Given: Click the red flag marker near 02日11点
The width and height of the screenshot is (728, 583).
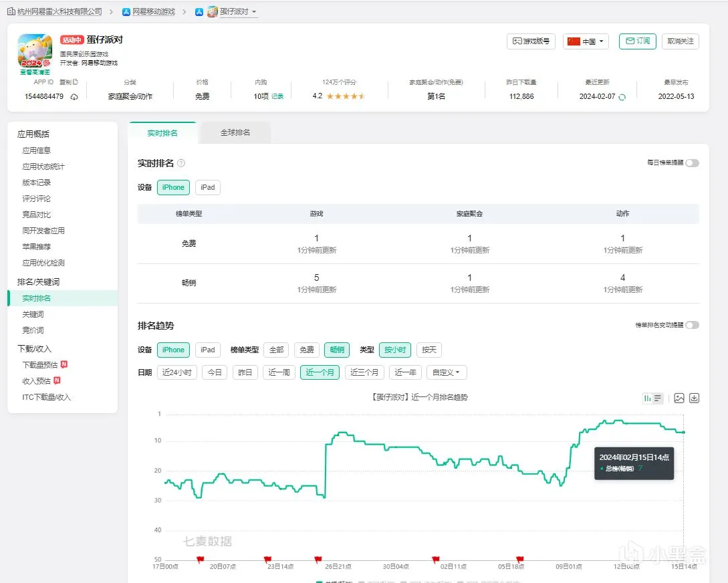Looking at the screenshot, I should pyautogui.click(x=435, y=560).
